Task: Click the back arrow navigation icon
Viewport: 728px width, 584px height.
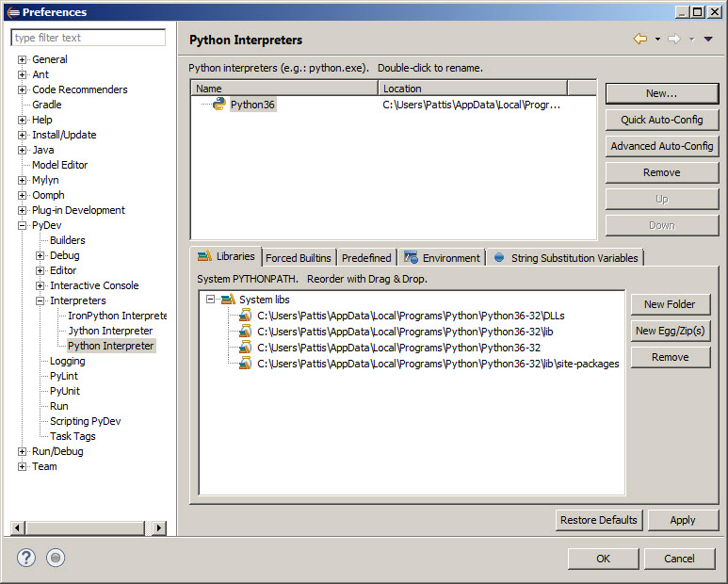Action: click(640, 39)
